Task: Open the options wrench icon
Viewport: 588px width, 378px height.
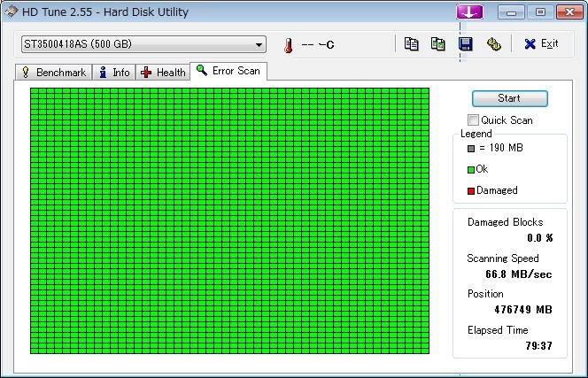Action: [x=493, y=44]
